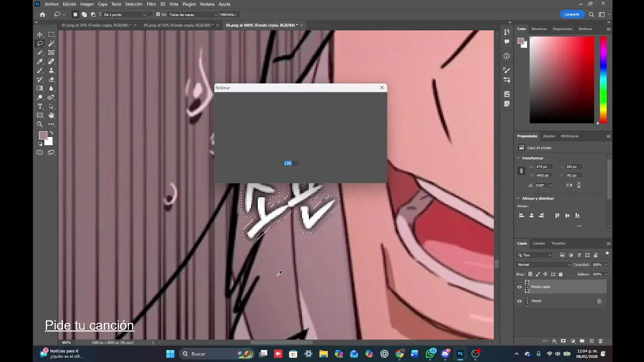Close the Rellenar dialog

(x=382, y=87)
